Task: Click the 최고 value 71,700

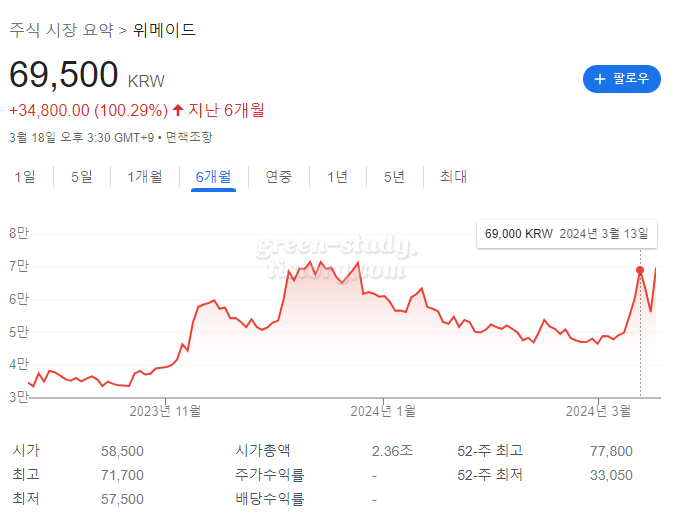Action: (122, 475)
